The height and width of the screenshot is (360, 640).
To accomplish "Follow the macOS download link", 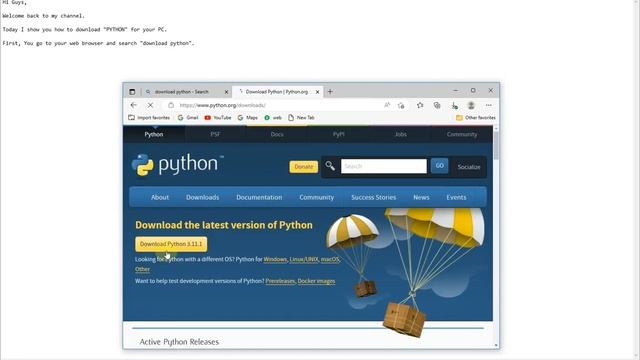I will point(330,259).
